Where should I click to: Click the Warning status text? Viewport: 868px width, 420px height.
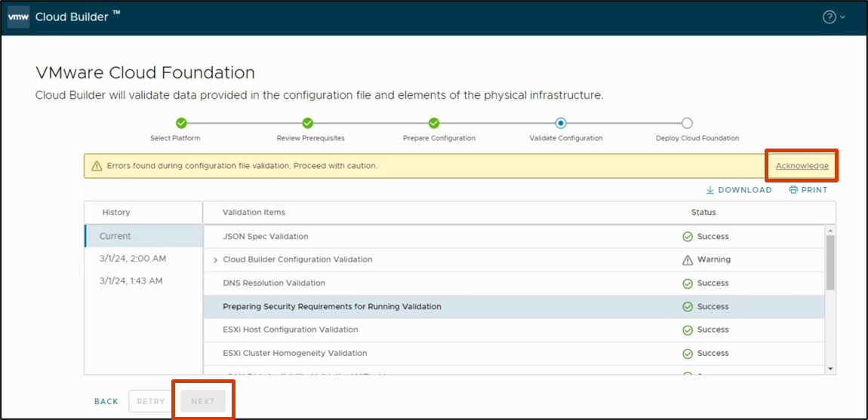pos(713,259)
